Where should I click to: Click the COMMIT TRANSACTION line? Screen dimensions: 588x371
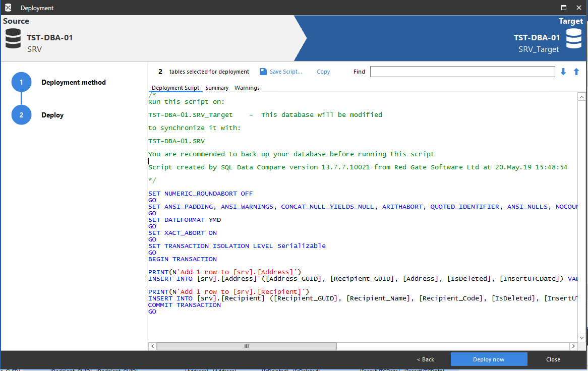(185, 305)
